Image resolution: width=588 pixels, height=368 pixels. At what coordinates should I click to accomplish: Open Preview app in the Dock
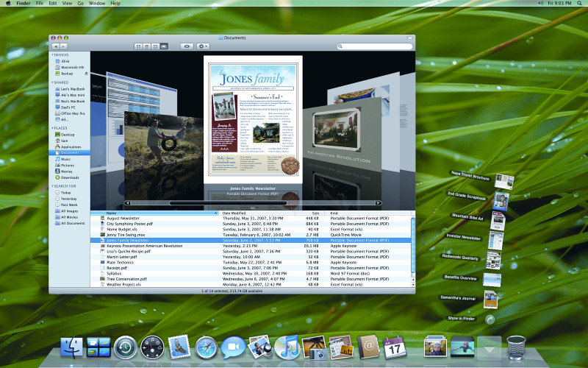tap(260, 347)
